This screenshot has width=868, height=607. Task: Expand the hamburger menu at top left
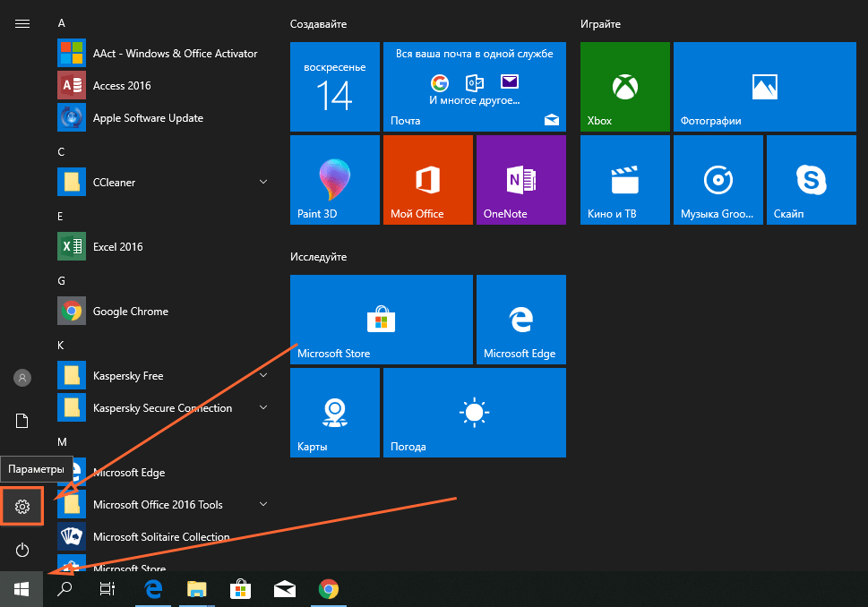point(22,24)
